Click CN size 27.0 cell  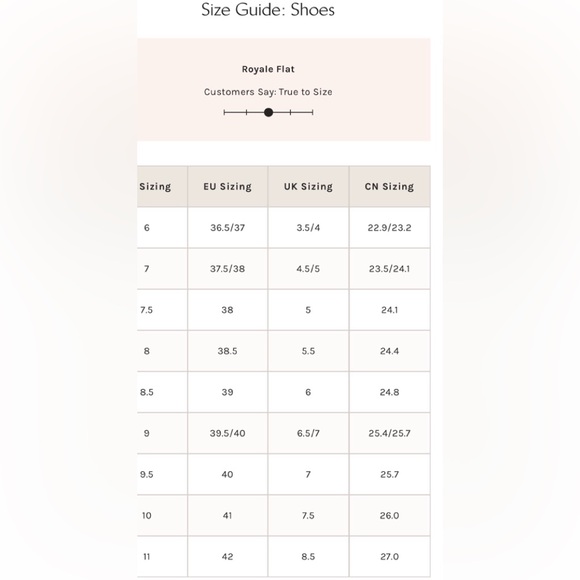[390, 557]
